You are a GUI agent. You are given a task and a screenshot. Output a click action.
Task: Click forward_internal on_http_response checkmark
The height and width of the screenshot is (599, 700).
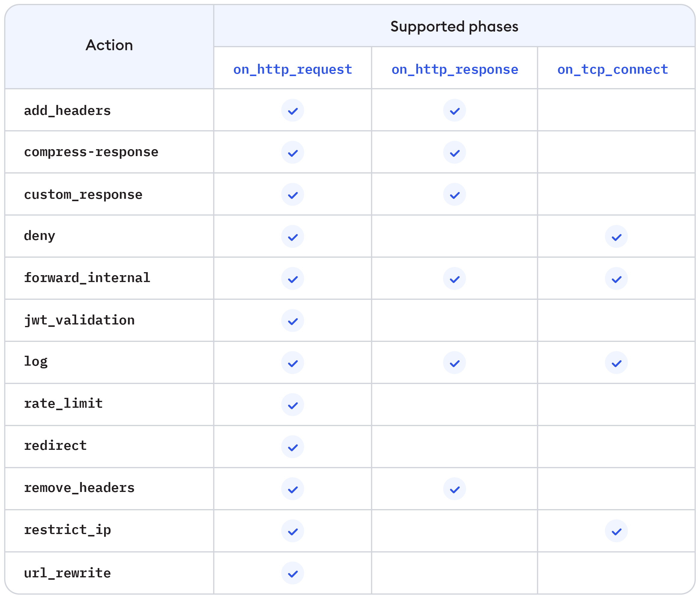click(454, 278)
